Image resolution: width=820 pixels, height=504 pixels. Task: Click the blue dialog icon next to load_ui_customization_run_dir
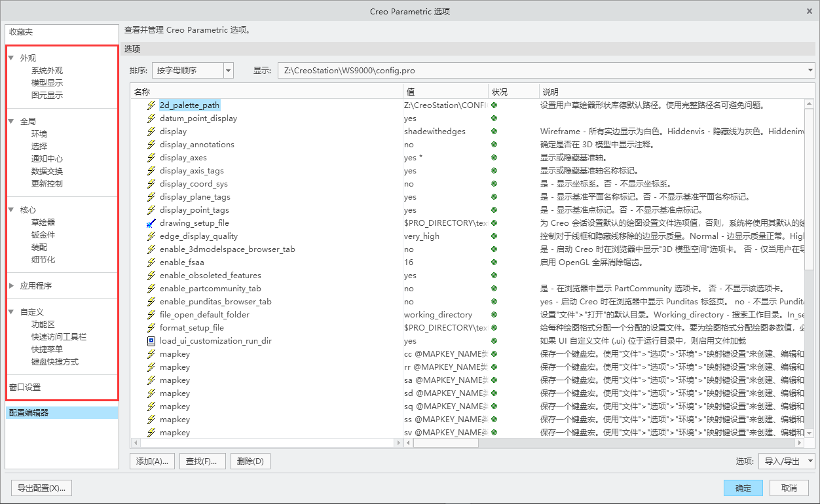tap(153, 340)
